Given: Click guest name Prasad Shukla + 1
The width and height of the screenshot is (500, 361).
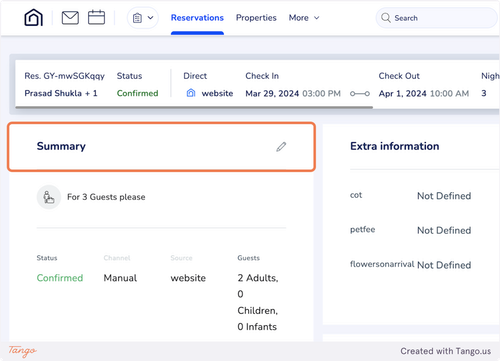Looking at the screenshot, I should point(61,93).
